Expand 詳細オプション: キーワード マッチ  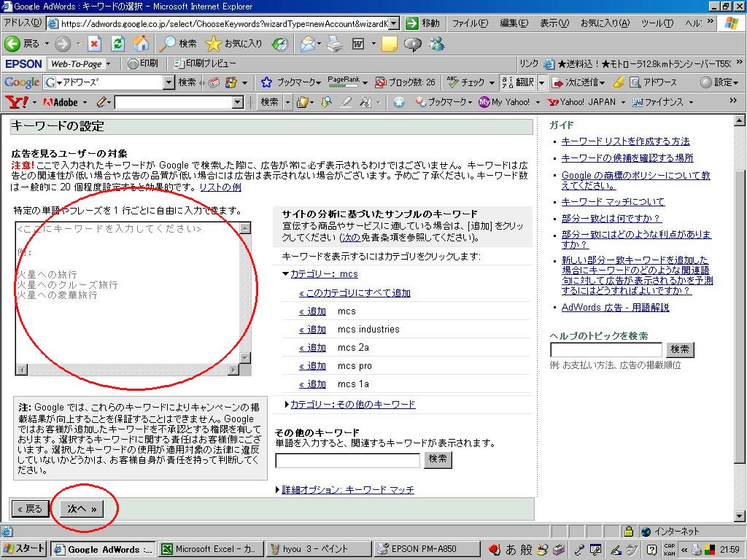coord(348,489)
